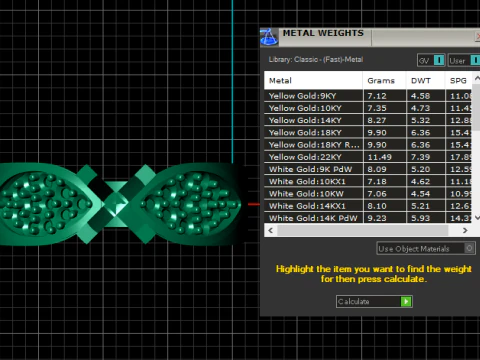Select the White Gold:14KX1 row
Viewport: 480px width, 360px height.
point(368,206)
